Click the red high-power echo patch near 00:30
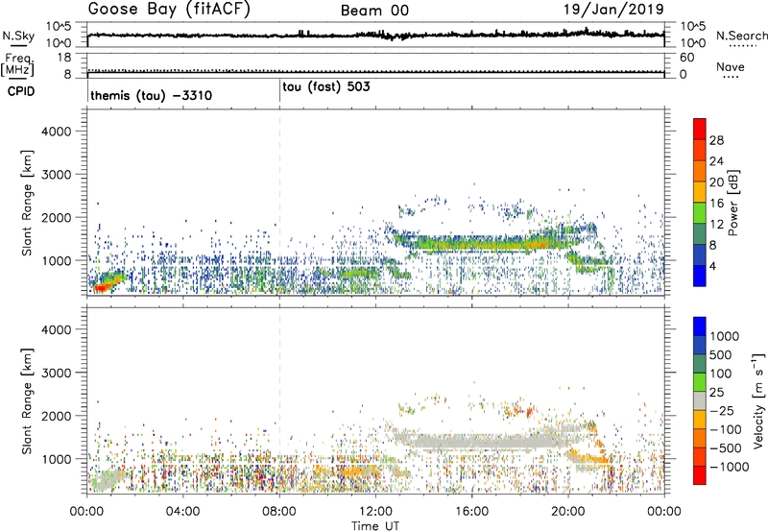This screenshot has width=768, height=532. coord(102,287)
